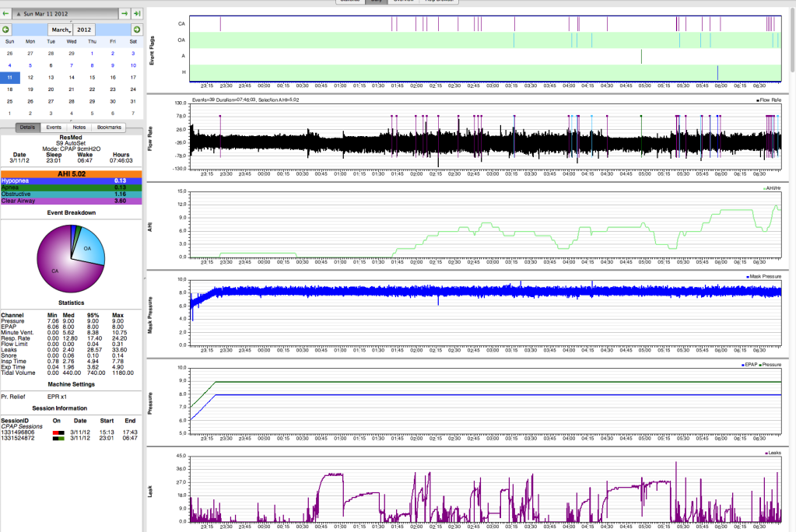The width and height of the screenshot is (796, 532).
Task: Switch to the Events tab
Action: (54, 127)
